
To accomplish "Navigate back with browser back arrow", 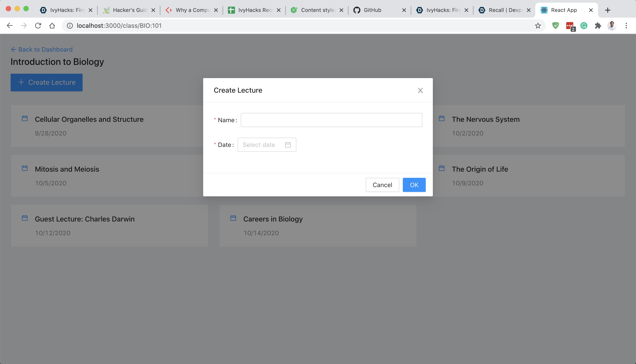I will tap(9, 26).
